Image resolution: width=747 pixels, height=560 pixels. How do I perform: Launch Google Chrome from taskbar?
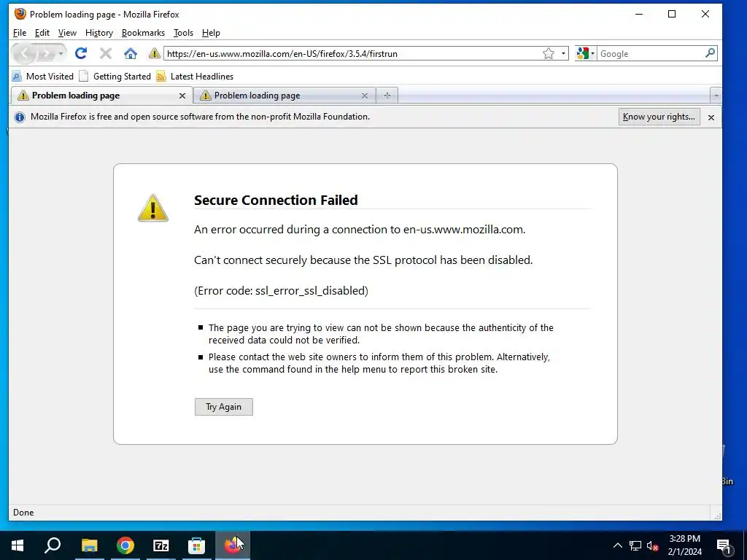coord(125,545)
